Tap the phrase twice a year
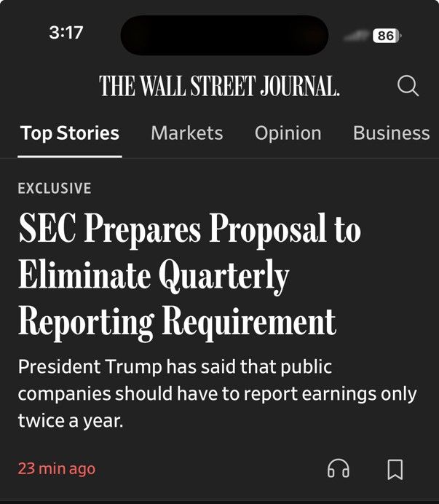The image size is (439, 504). click(71, 420)
